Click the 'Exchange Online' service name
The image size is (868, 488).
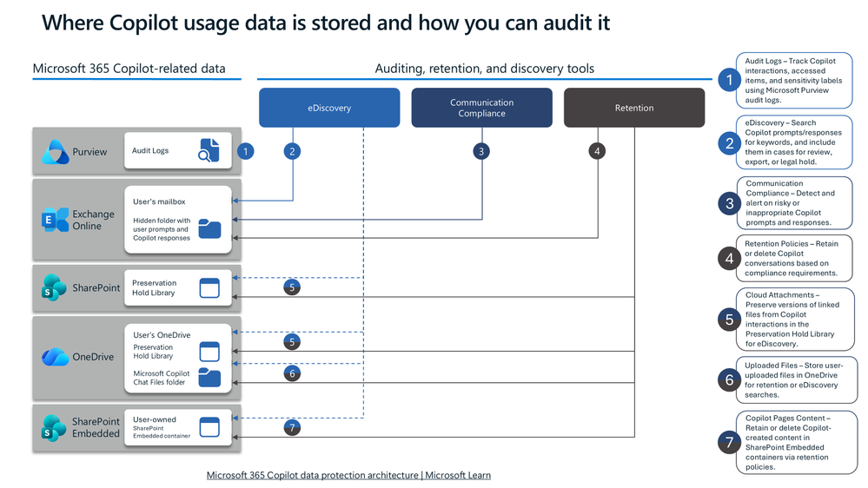coord(93,220)
